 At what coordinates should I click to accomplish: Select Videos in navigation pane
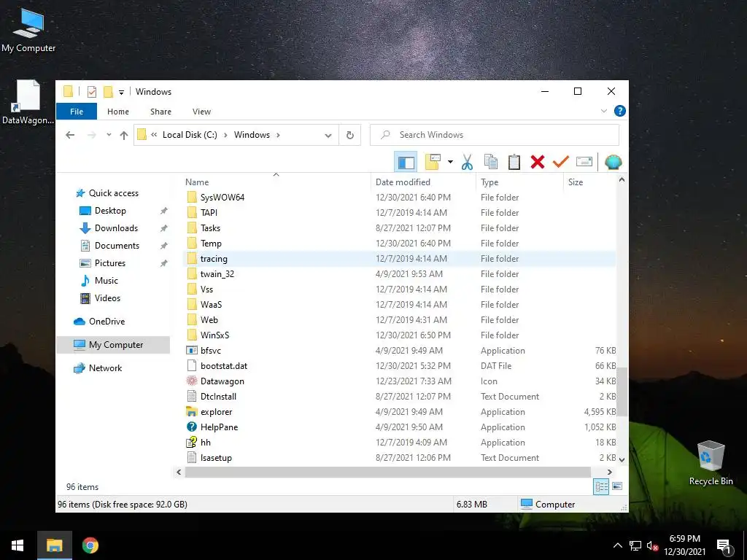107,298
